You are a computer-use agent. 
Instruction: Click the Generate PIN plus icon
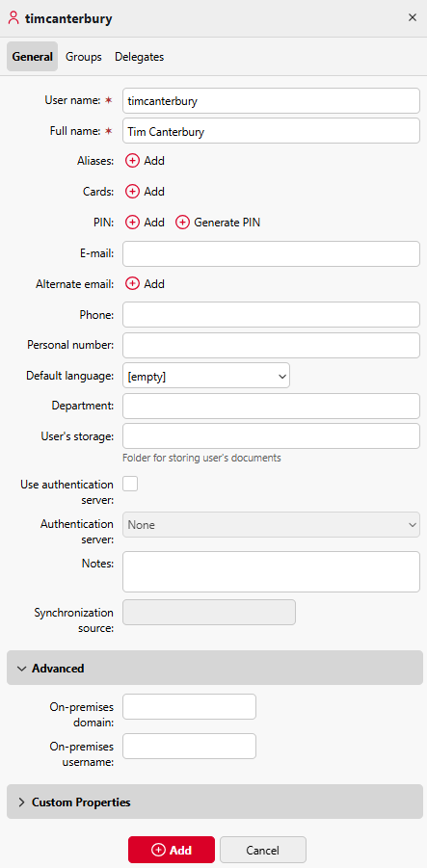(x=182, y=223)
